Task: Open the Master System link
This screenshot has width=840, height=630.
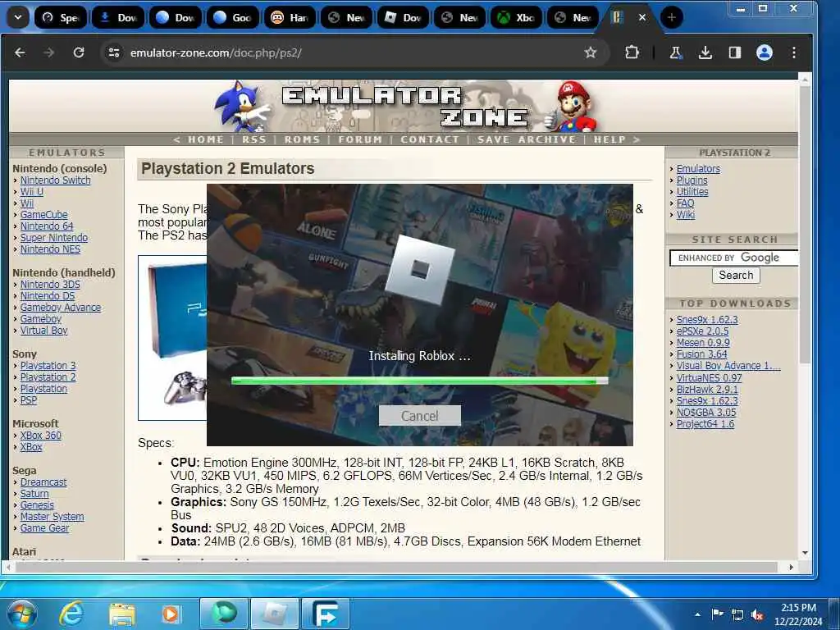Action: [52, 517]
